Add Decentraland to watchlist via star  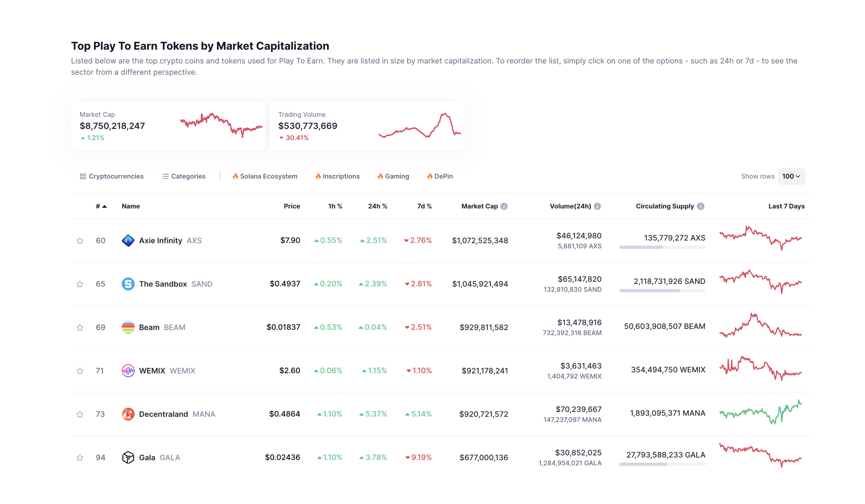tap(80, 414)
